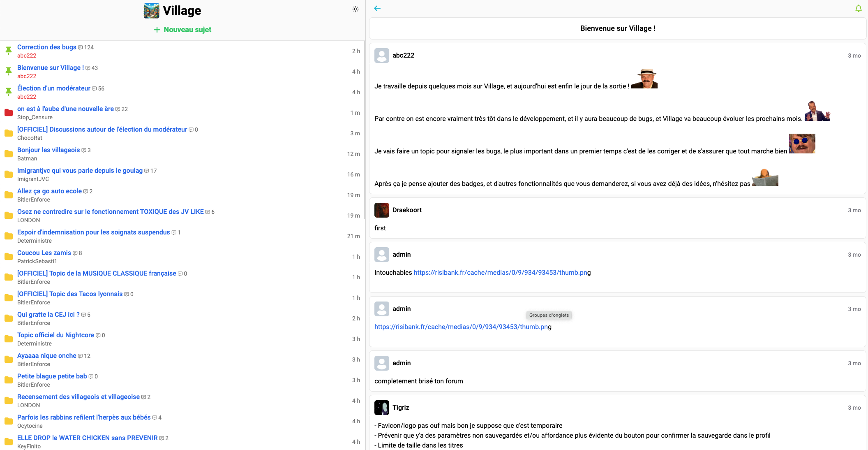The image size is (868, 450).
Task: Click the back arrow icon
Action: (377, 8)
